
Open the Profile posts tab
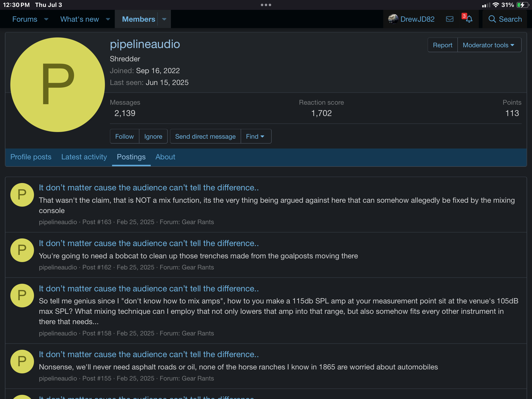point(31,157)
